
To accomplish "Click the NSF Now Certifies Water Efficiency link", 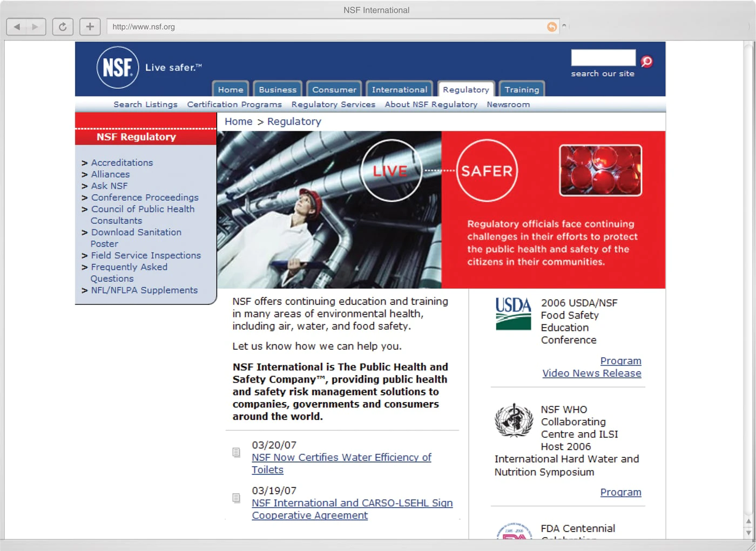I will point(341,457).
